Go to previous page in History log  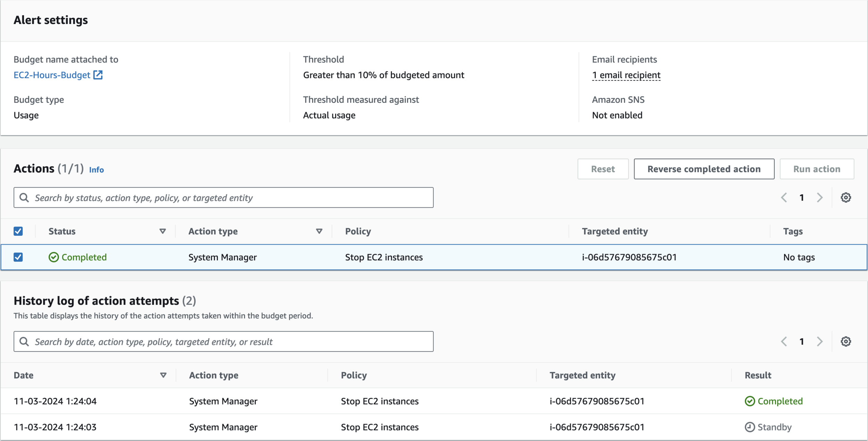784,342
